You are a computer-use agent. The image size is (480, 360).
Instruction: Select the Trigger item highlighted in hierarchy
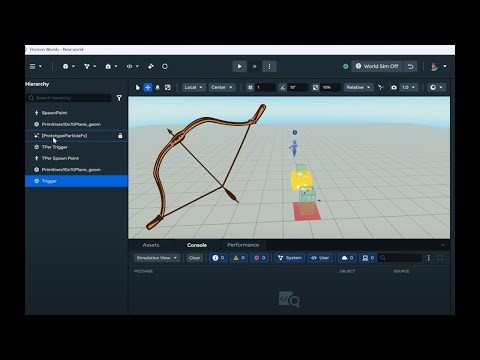[x=76, y=181]
